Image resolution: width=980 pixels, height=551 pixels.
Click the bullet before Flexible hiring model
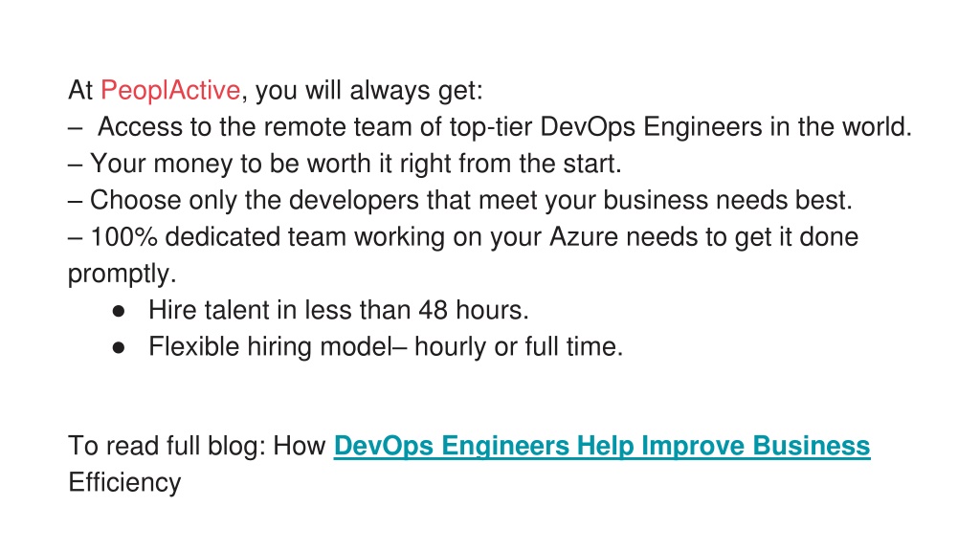(119, 348)
